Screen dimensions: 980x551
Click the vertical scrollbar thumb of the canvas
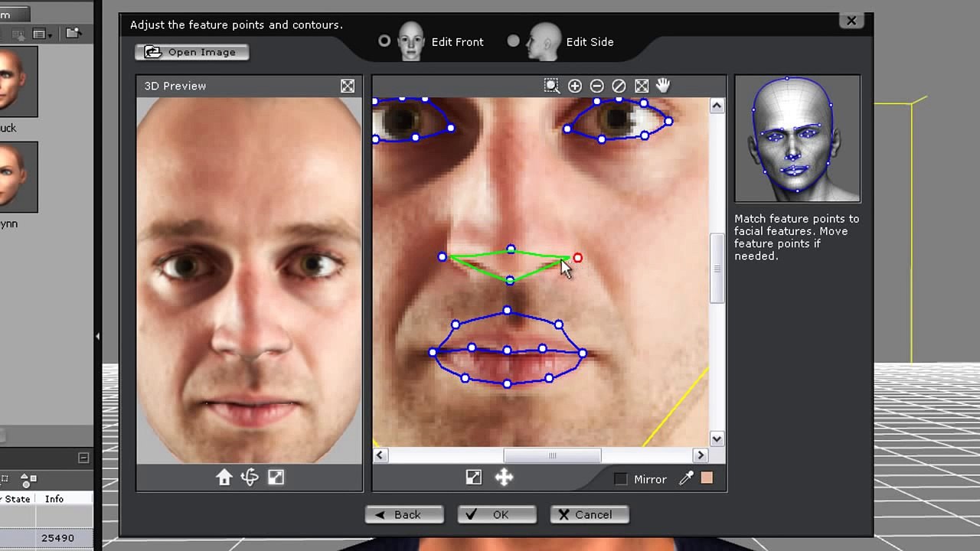[x=717, y=268]
